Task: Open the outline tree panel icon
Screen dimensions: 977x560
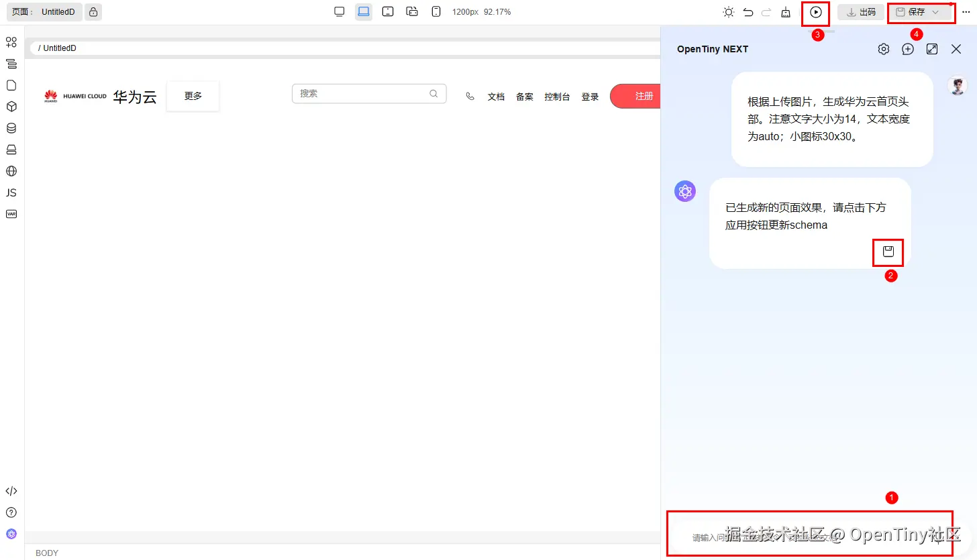Action: click(11, 64)
